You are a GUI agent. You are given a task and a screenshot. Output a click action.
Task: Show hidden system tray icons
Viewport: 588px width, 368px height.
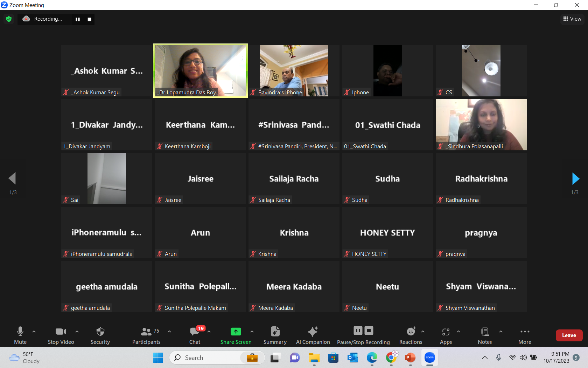[x=485, y=357]
